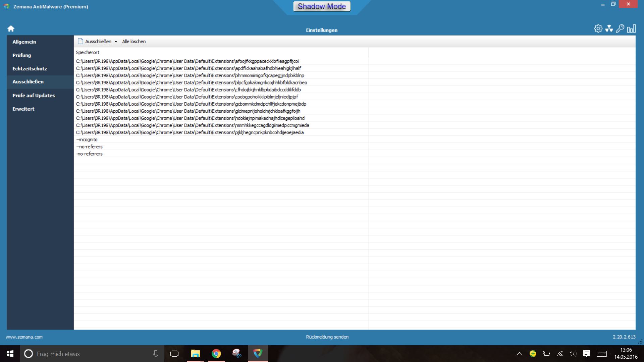This screenshot has width=644, height=362.
Task: Show hidden system tray icons
Action: click(x=519, y=354)
